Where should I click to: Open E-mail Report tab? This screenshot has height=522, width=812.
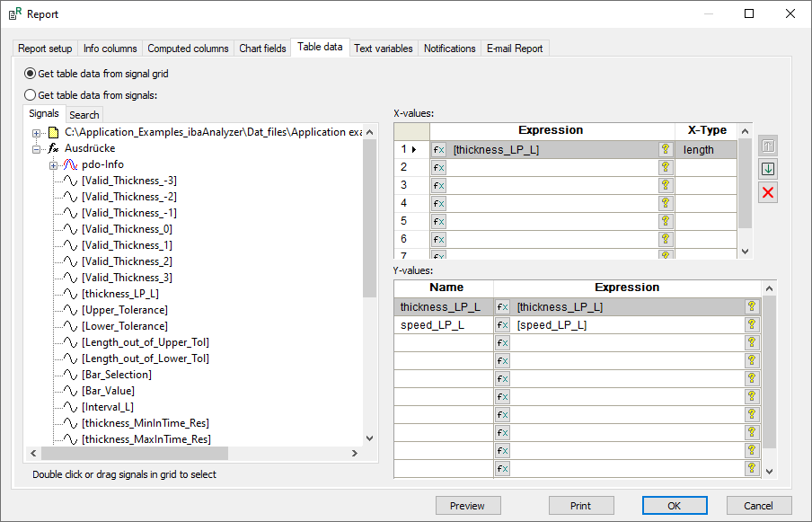coord(515,49)
